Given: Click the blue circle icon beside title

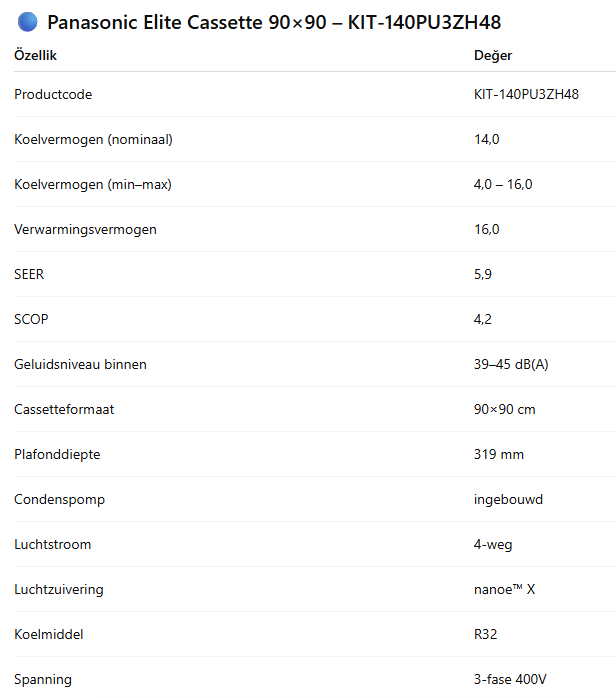Looking at the screenshot, I should [x=28, y=22].
